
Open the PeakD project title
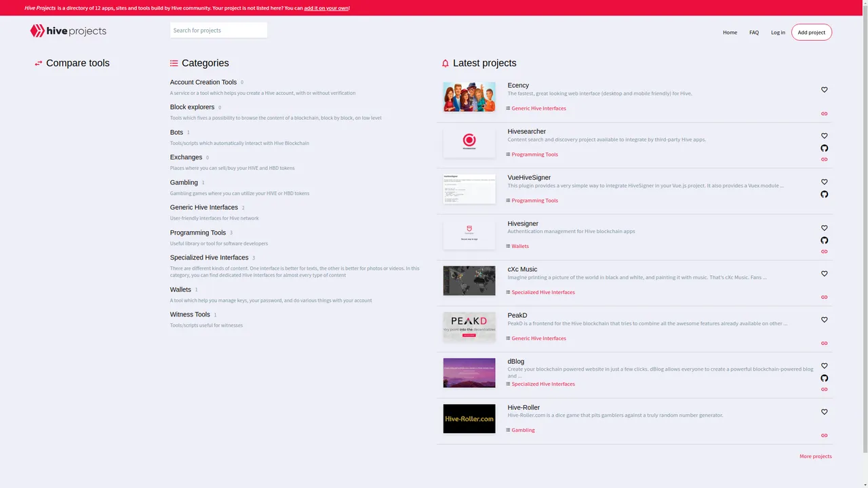(517, 315)
